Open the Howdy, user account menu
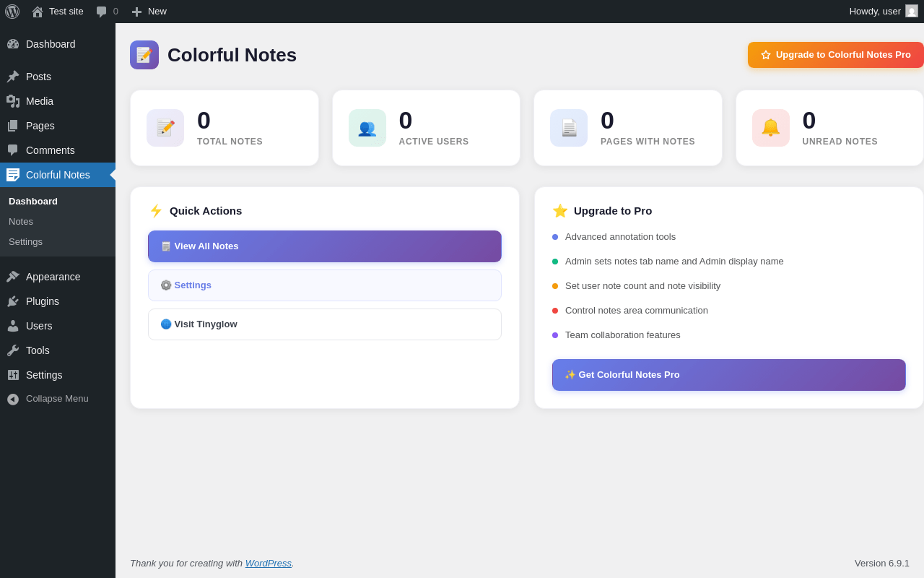 click(874, 12)
